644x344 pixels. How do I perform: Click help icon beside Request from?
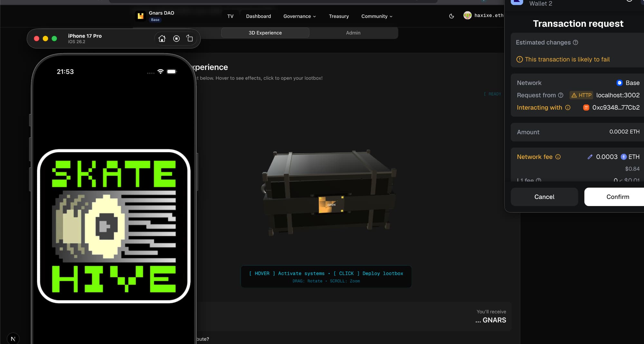(x=561, y=95)
